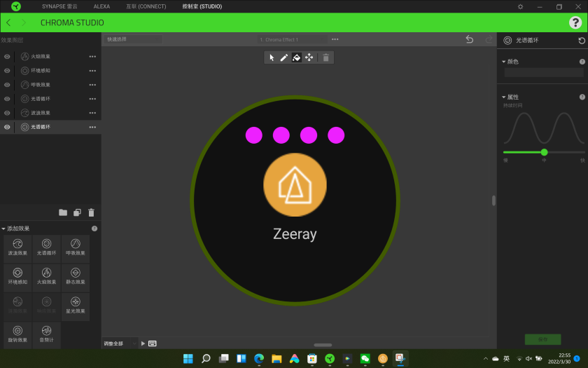Toggle visibility of 呼吸效果 layer
Image resolution: width=588 pixels, height=368 pixels.
tap(7, 85)
